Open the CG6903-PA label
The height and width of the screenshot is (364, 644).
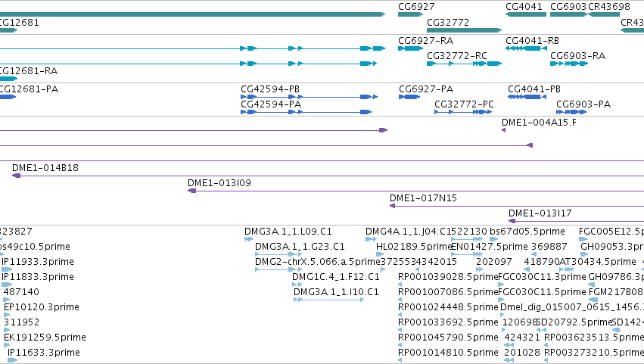583,104
